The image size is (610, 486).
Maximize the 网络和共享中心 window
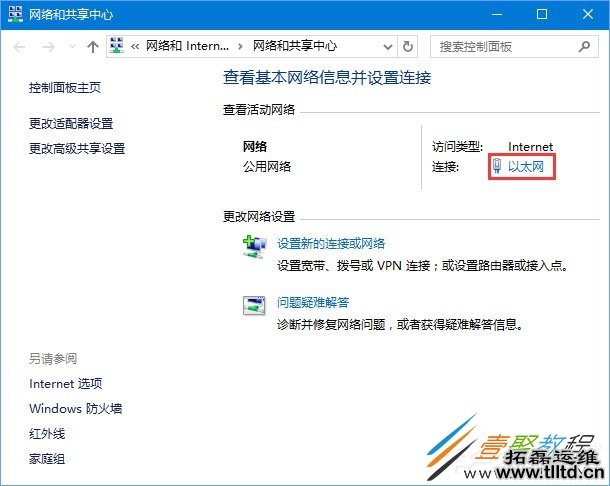coord(542,14)
